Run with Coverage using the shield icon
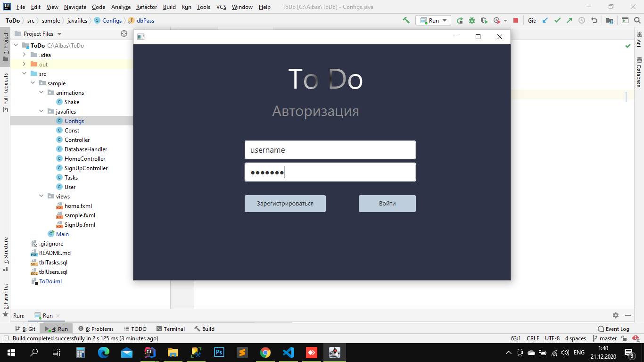 [x=485, y=20]
